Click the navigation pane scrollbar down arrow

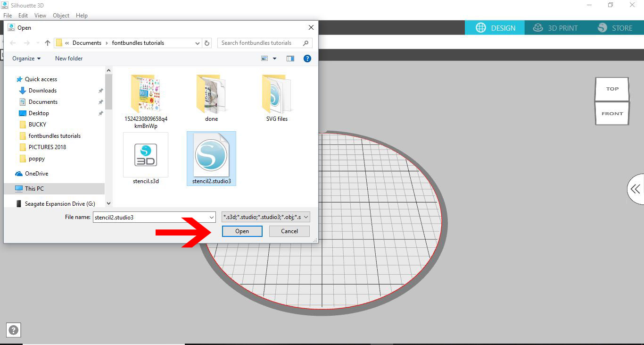[x=109, y=203]
